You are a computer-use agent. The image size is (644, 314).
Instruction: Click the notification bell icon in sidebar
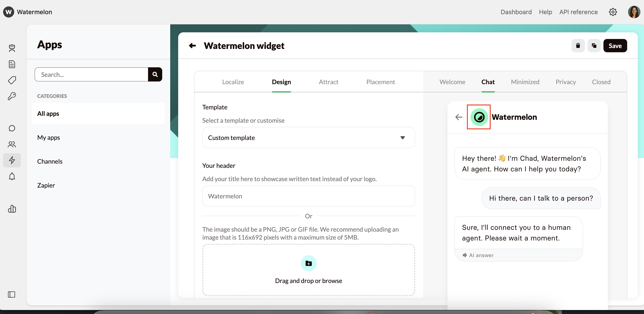tap(12, 176)
